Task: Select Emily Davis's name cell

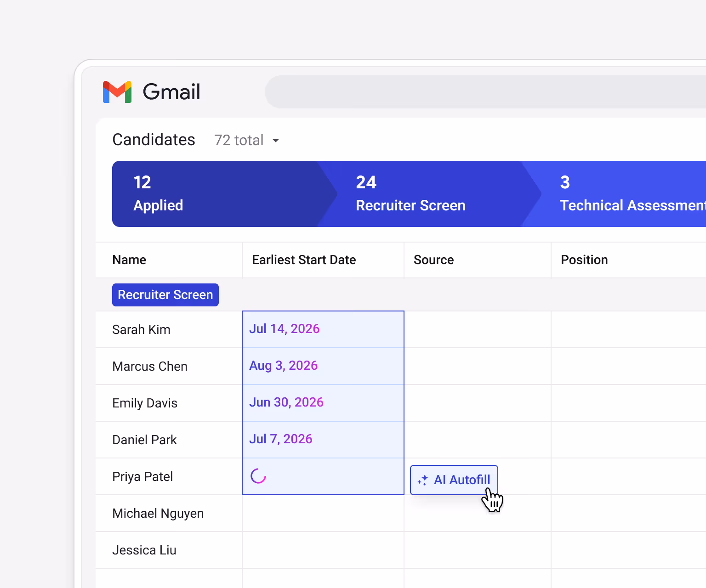Action: click(169, 403)
